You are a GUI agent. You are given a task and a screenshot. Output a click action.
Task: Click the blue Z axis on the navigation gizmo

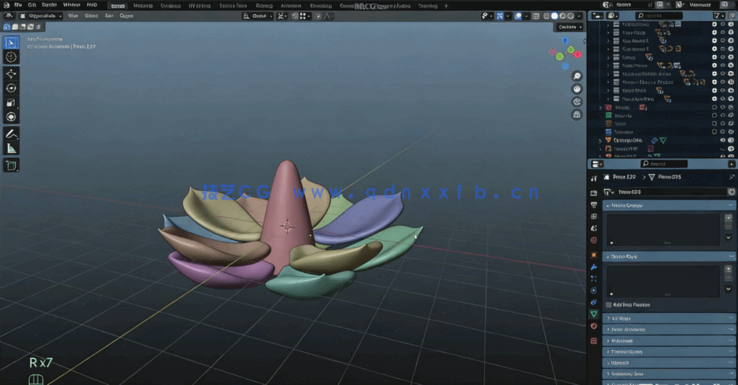tap(565, 41)
